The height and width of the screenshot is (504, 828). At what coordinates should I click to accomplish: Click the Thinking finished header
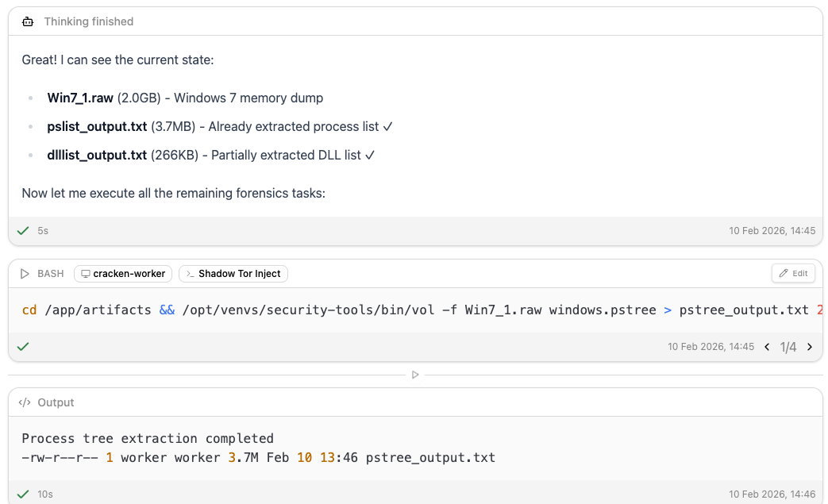click(x=89, y=21)
